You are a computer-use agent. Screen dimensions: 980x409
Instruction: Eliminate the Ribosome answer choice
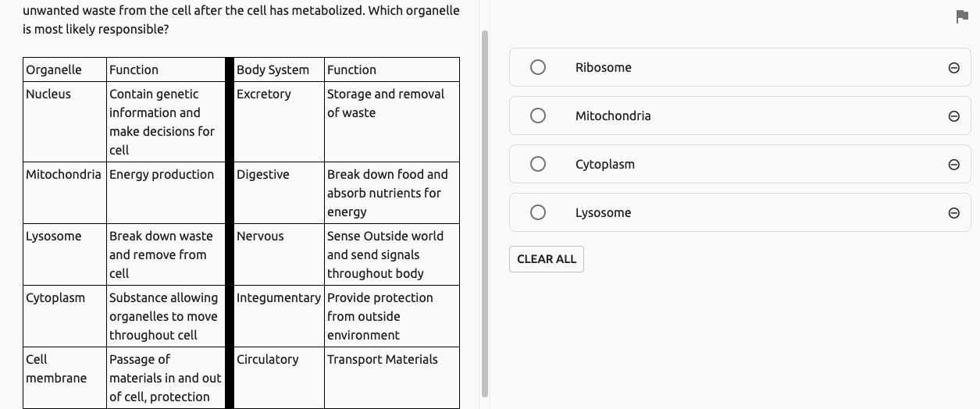[953, 68]
